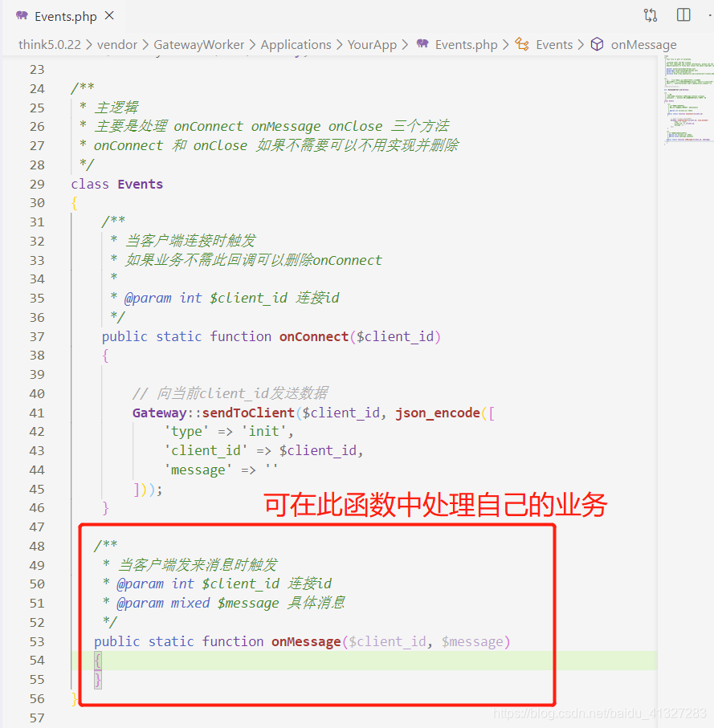The image size is (714, 728).
Task: Open the vendor breadcrumb dropdown
Action: click(x=117, y=44)
